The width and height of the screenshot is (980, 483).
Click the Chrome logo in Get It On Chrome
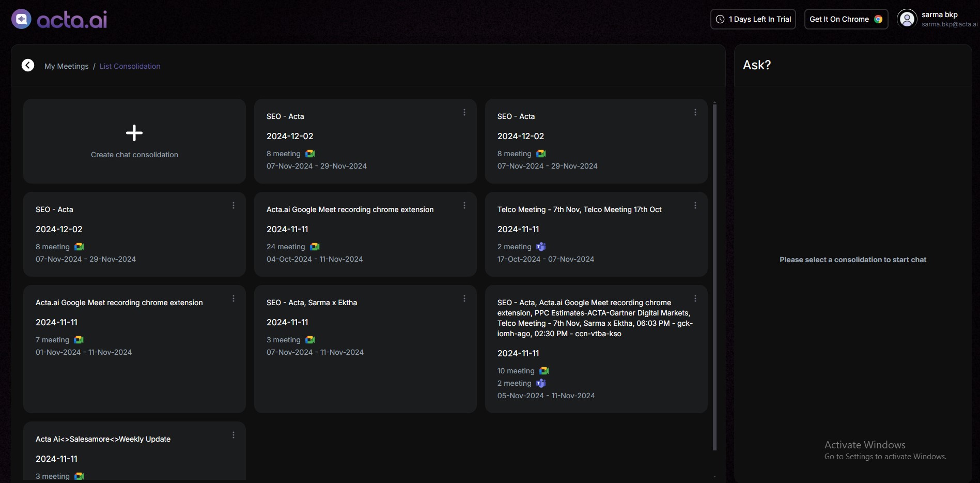[878, 19]
